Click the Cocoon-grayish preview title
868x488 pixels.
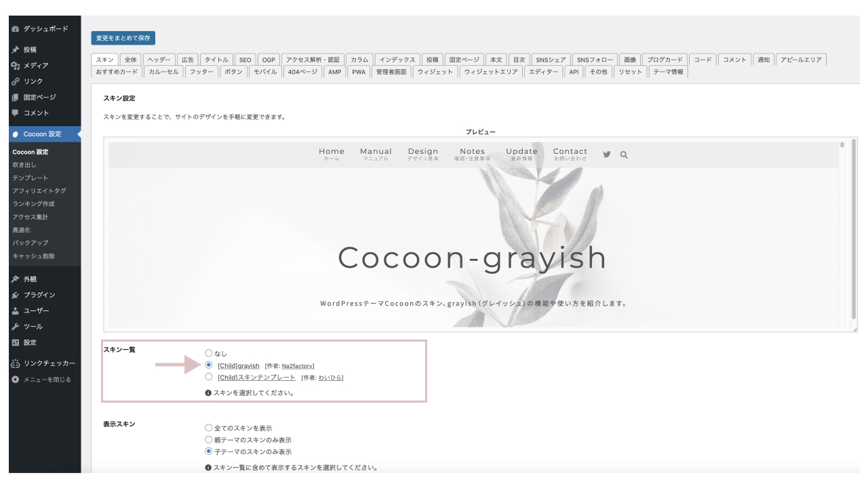point(472,258)
